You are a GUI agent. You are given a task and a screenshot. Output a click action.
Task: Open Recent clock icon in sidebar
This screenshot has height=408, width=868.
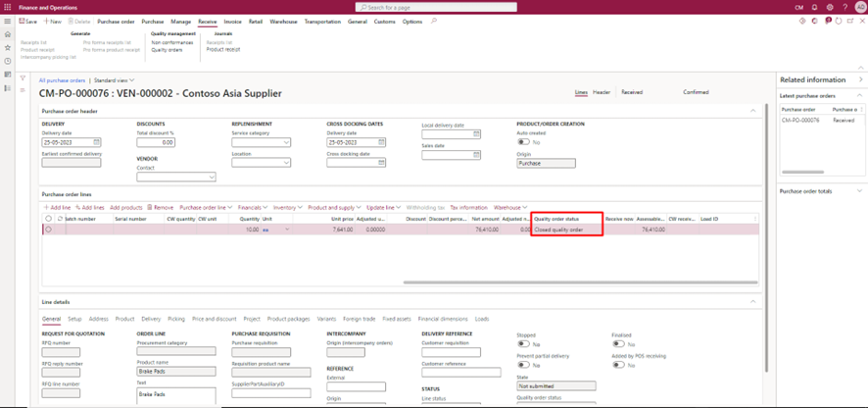7,61
